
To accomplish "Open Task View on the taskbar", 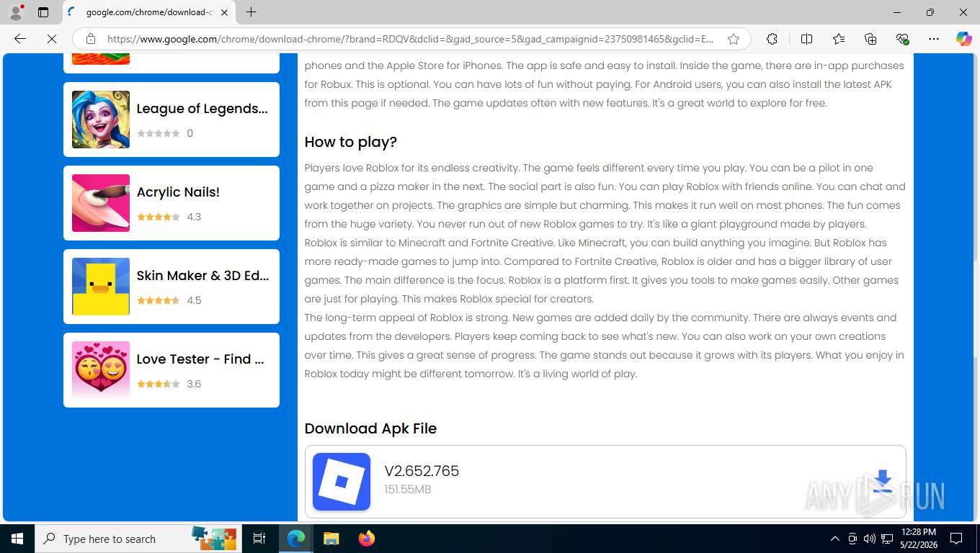I will (259, 539).
